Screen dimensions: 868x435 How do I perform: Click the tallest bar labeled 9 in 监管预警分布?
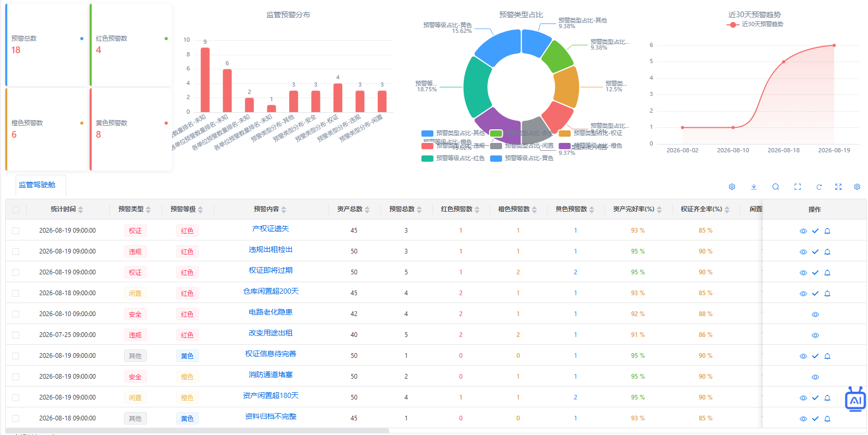coord(205,80)
